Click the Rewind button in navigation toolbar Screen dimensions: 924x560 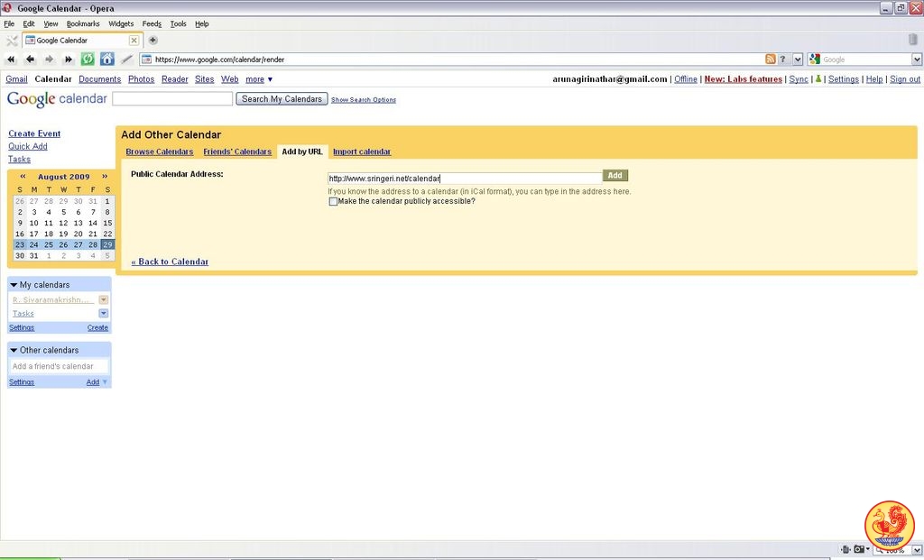[x=11, y=59]
